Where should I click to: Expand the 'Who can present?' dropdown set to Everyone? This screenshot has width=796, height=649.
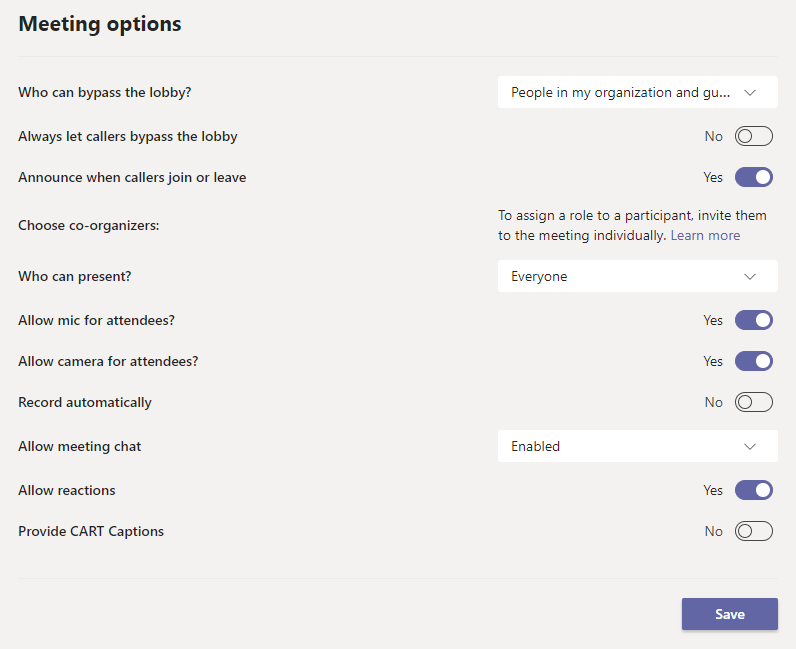[x=637, y=276]
